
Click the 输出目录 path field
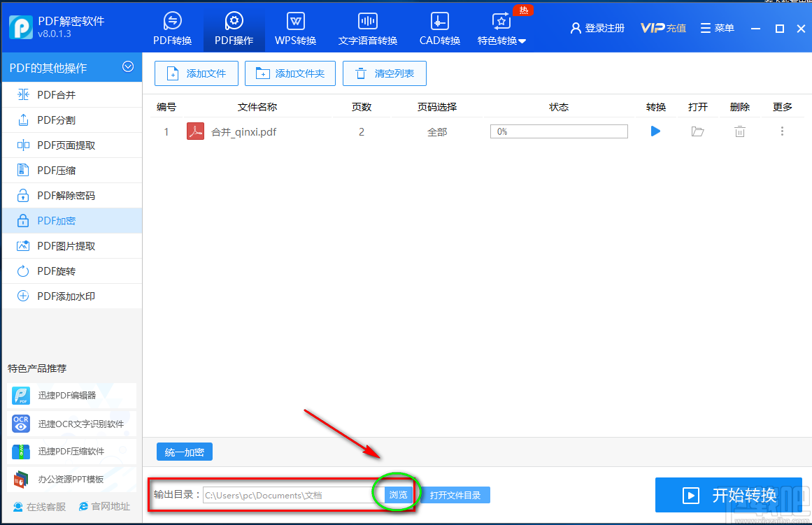click(x=293, y=495)
